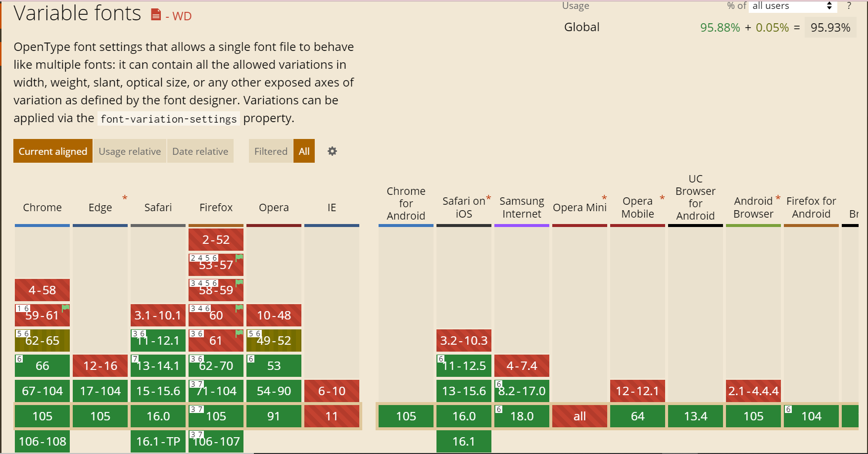The width and height of the screenshot is (868, 454).
Task: Select Firefox 62-70 version cell
Action: pos(216,366)
